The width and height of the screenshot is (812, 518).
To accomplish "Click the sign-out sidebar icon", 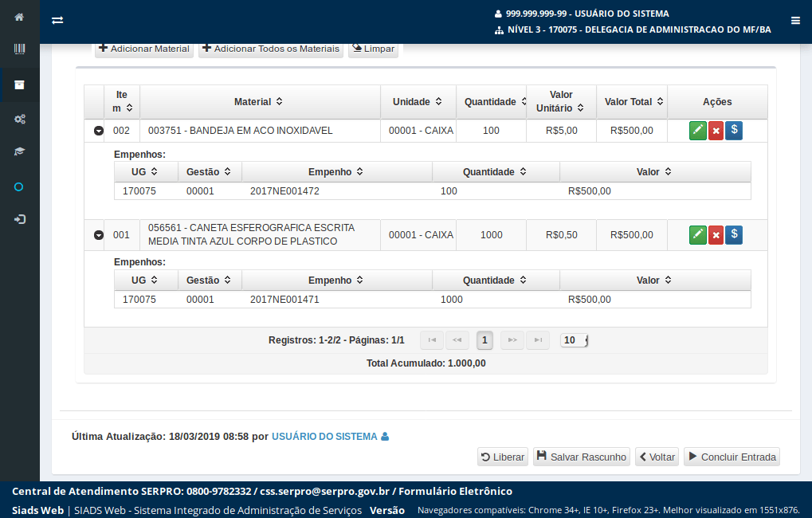I will tap(20, 220).
